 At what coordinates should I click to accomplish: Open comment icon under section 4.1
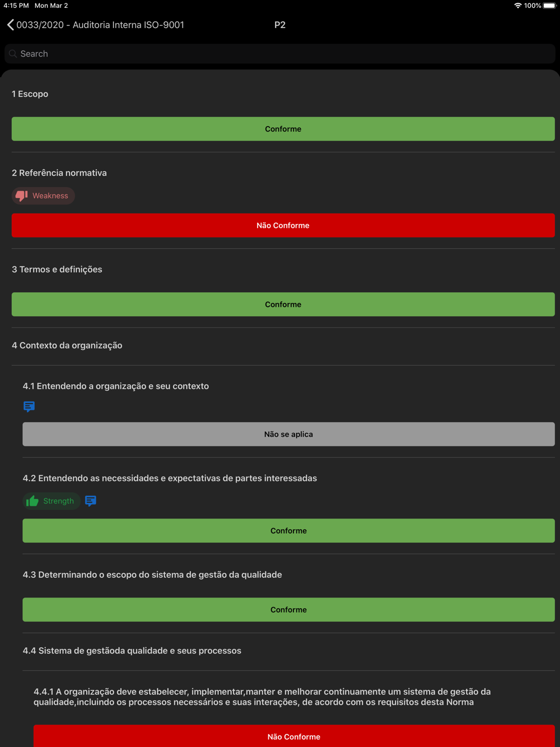(x=29, y=407)
